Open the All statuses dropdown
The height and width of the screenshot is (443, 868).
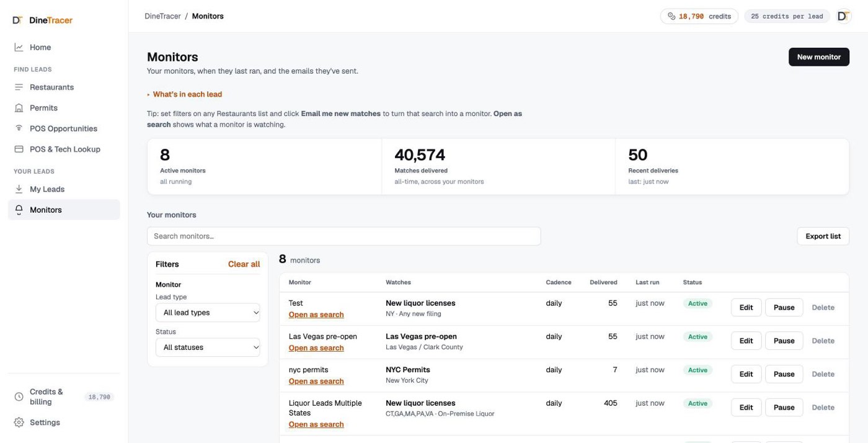click(208, 347)
